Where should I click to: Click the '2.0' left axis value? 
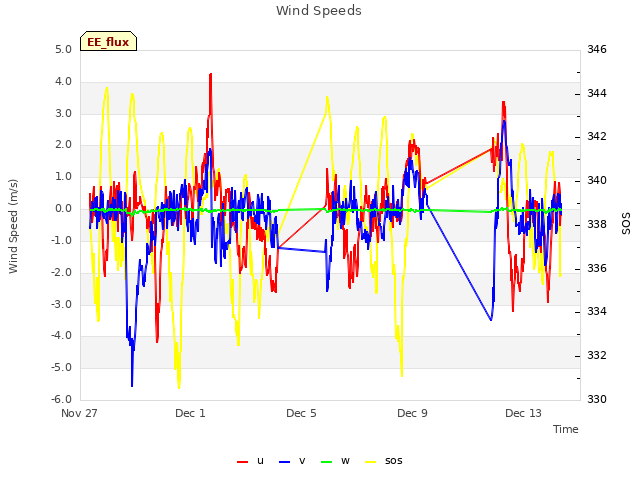63,145
